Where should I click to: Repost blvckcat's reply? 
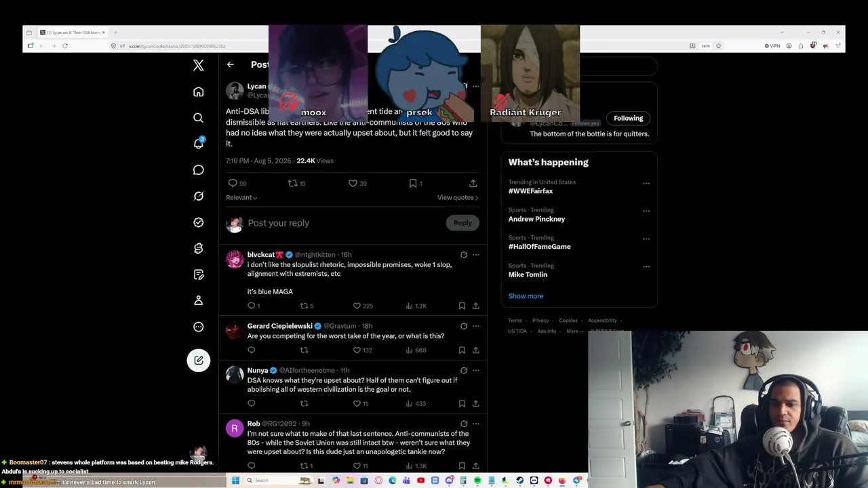coord(307,306)
